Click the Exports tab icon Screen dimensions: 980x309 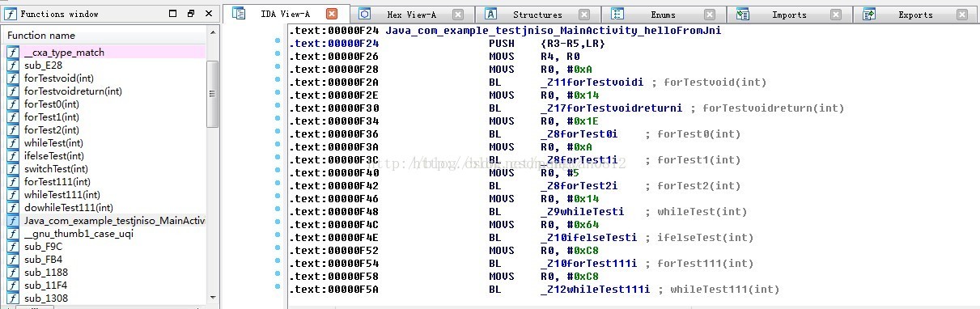coord(870,15)
